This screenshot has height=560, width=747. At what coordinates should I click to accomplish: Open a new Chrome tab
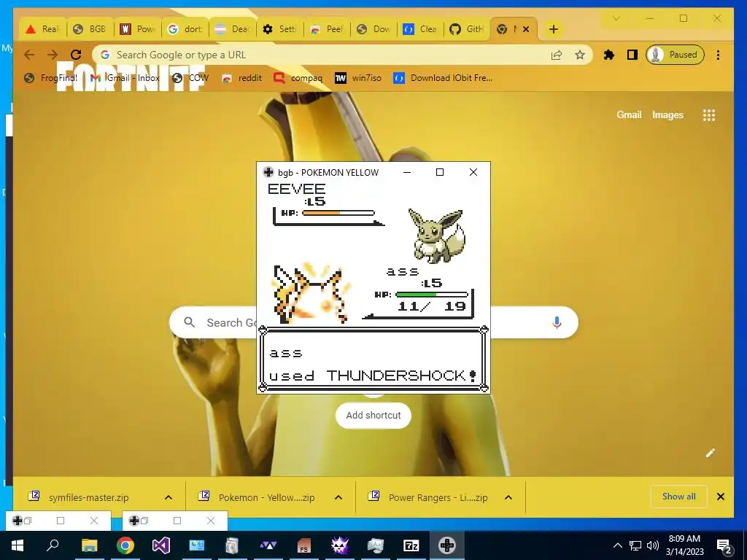click(553, 29)
